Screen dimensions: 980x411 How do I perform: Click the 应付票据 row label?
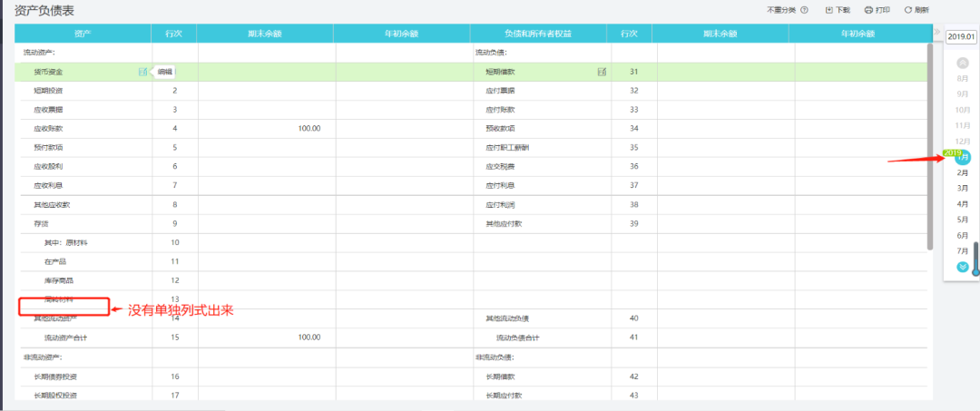(x=501, y=91)
